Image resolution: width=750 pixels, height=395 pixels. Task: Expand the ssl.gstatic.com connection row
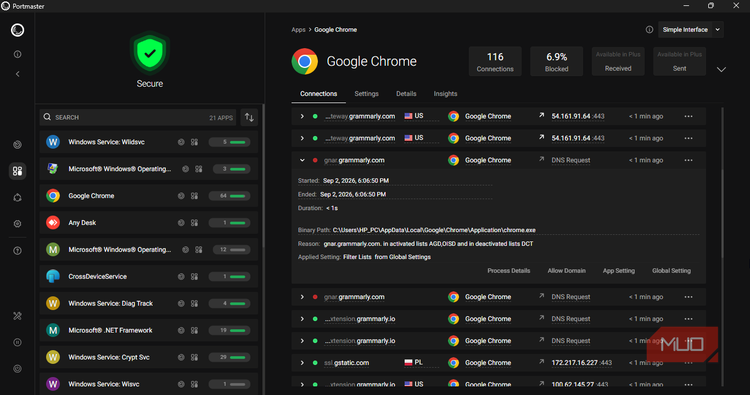coord(302,363)
